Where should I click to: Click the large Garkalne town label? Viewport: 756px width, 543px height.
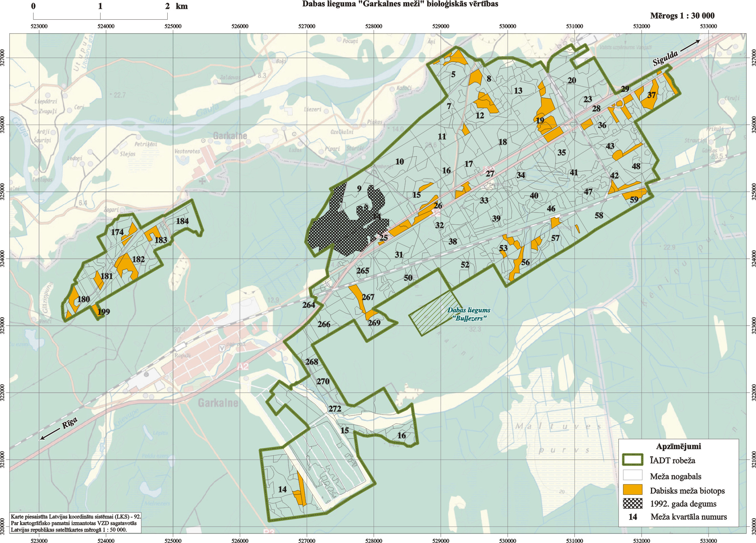coord(218,403)
